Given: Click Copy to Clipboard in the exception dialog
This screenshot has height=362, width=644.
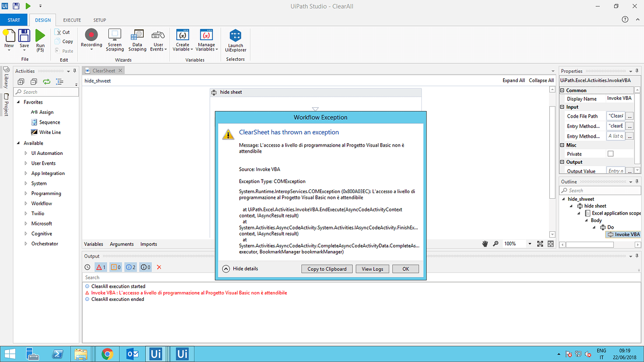Looking at the screenshot, I should click(327, 269).
